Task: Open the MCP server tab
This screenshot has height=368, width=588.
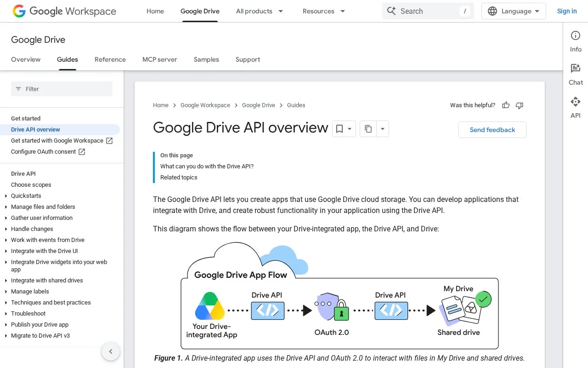Action: point(159,59)
